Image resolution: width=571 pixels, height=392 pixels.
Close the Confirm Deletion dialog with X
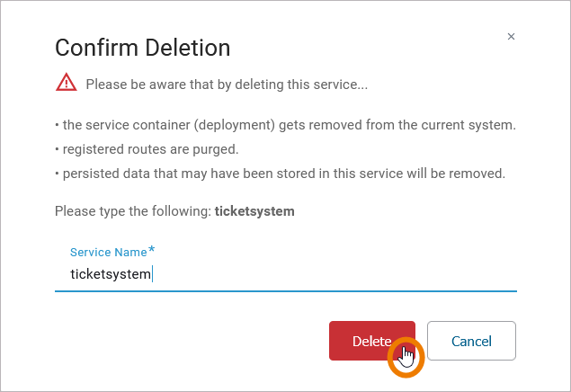(511, 37)
